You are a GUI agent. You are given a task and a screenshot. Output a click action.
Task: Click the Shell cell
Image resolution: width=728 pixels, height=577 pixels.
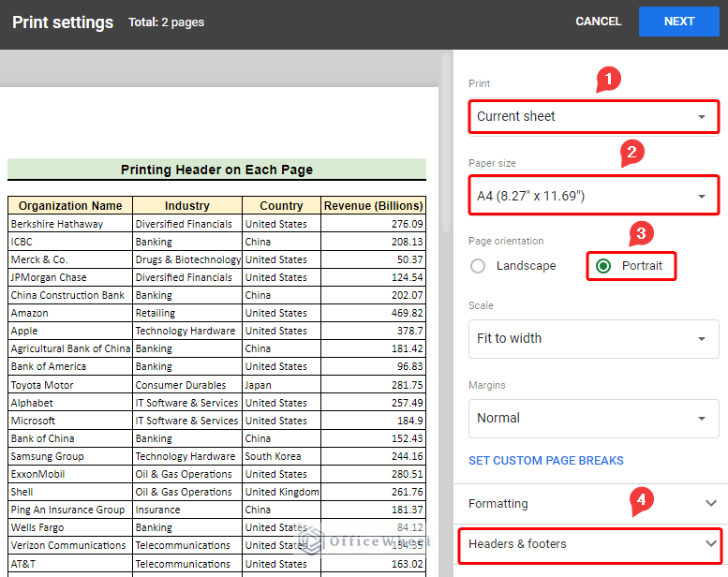pos(70,492)
